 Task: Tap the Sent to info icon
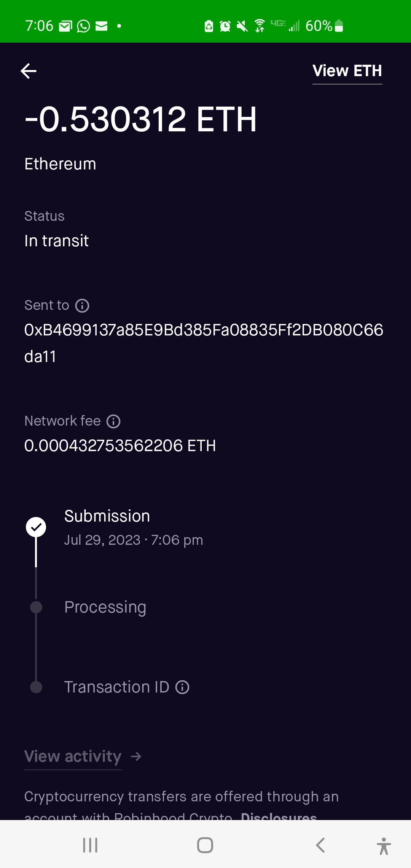pos(82,306)
